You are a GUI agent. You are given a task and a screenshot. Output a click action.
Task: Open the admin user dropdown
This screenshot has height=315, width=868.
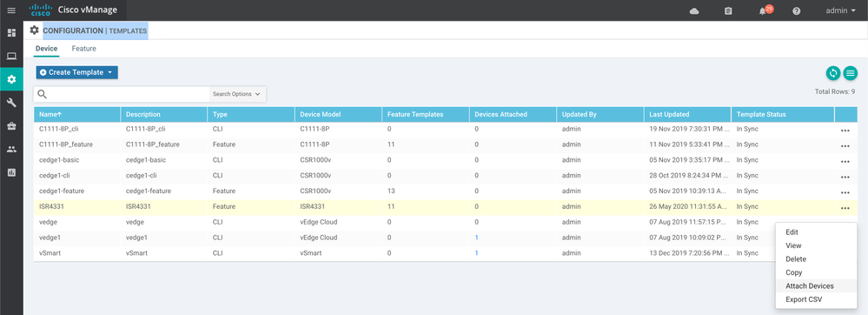pos(840,10)
